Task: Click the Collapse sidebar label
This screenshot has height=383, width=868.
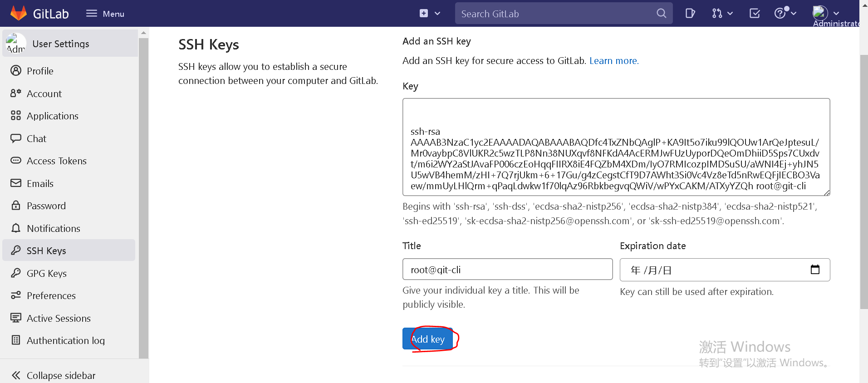Action: (x=61, y=376)
